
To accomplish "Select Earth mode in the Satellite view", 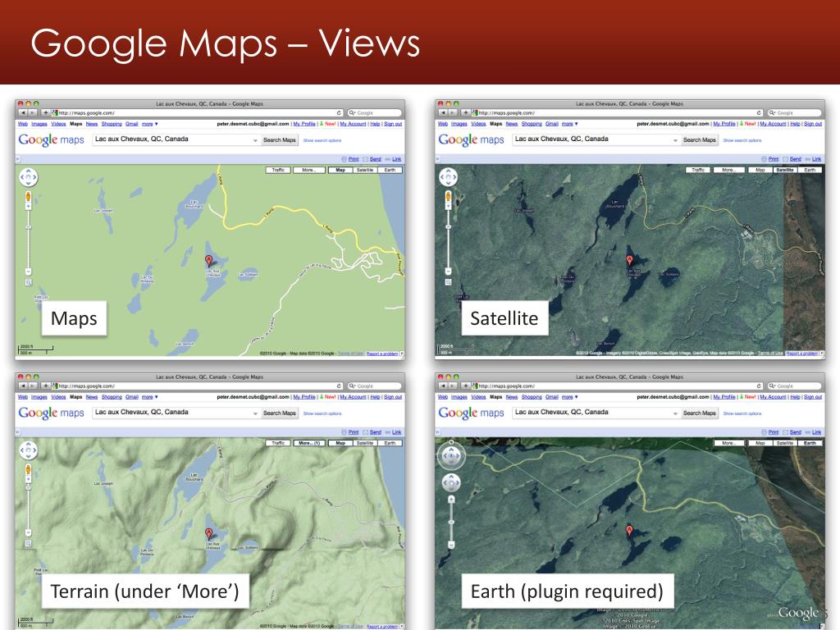I will point(810,171).
